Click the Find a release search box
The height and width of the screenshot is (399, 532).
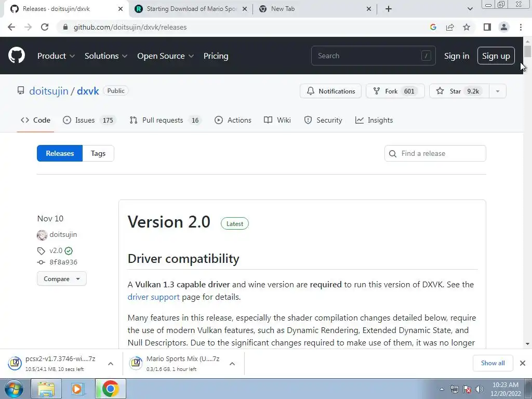pos(435,153)
